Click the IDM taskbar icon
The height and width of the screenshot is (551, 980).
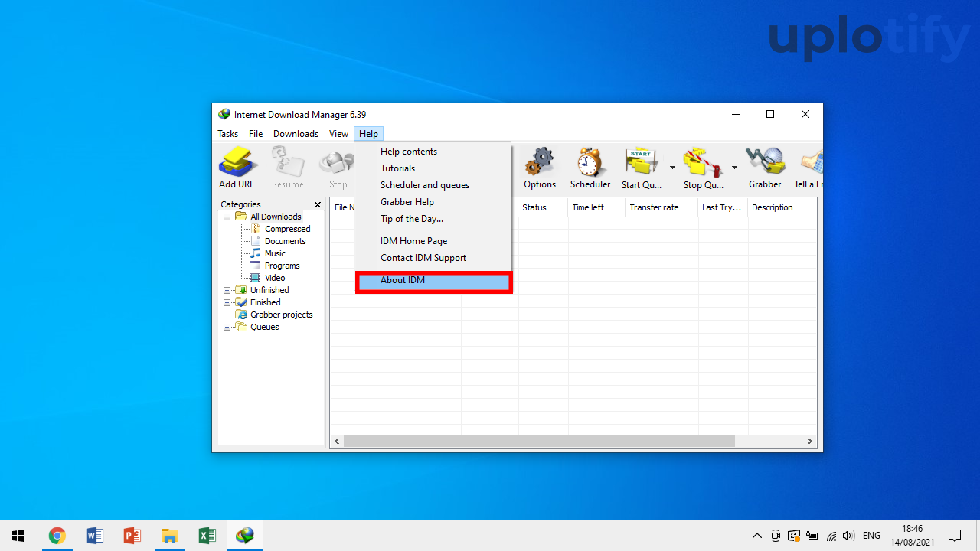click(245, 536)
